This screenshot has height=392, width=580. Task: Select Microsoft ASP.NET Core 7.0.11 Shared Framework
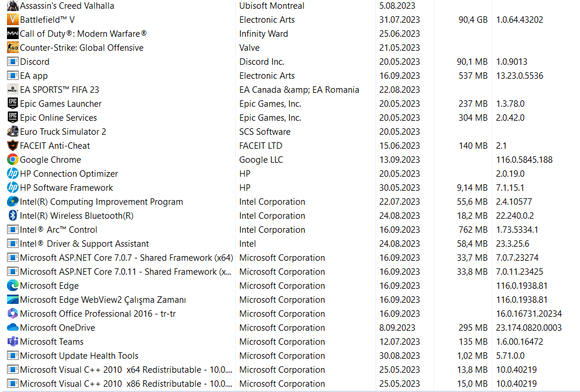point(126,272)
